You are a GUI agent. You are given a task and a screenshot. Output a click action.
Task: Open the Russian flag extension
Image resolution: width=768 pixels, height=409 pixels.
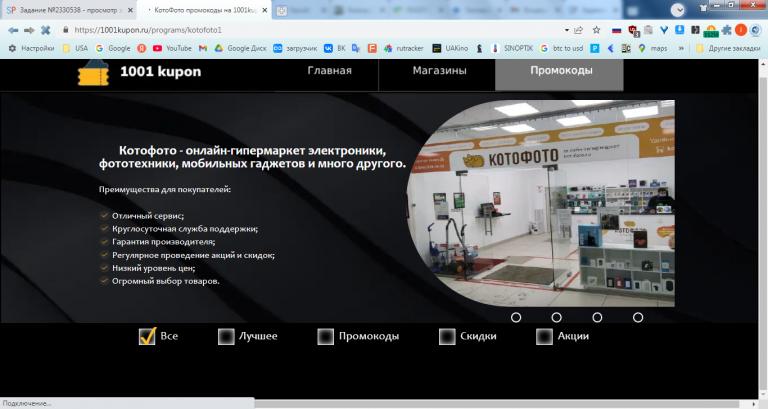(x=617, y=30)
